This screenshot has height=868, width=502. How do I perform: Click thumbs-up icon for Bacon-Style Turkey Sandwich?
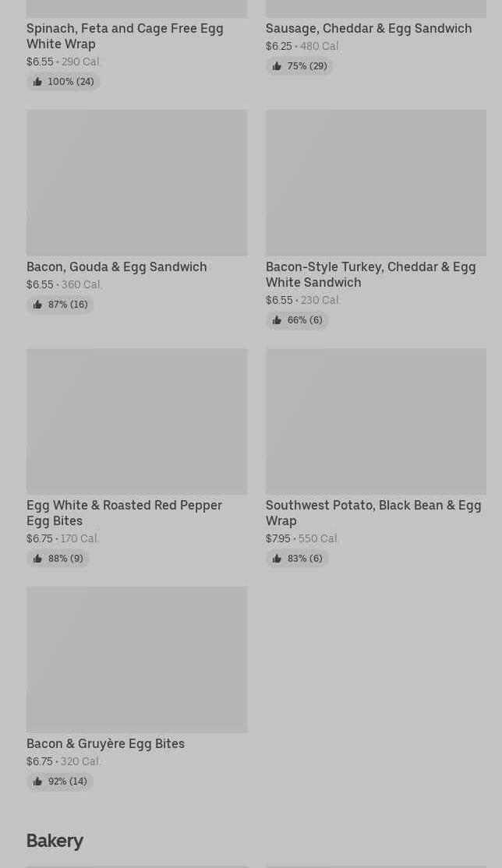coord(277,320)
